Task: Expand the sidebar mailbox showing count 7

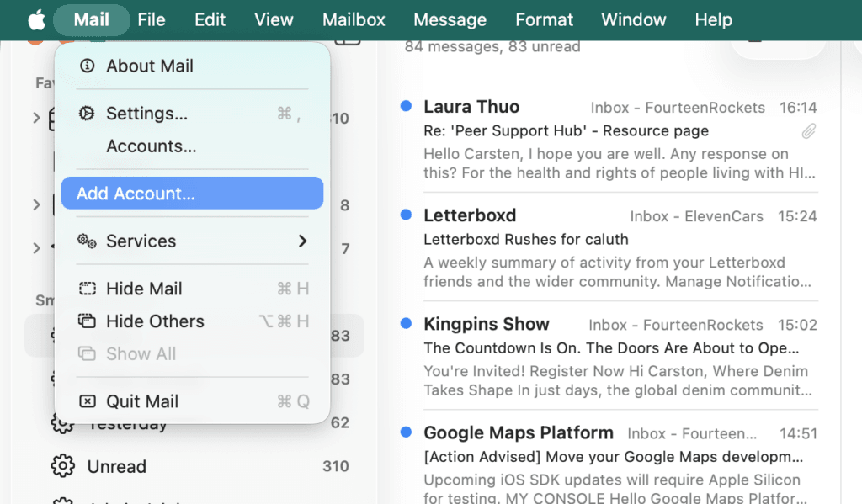Action: pyautogui.click(x=36, y=248)
